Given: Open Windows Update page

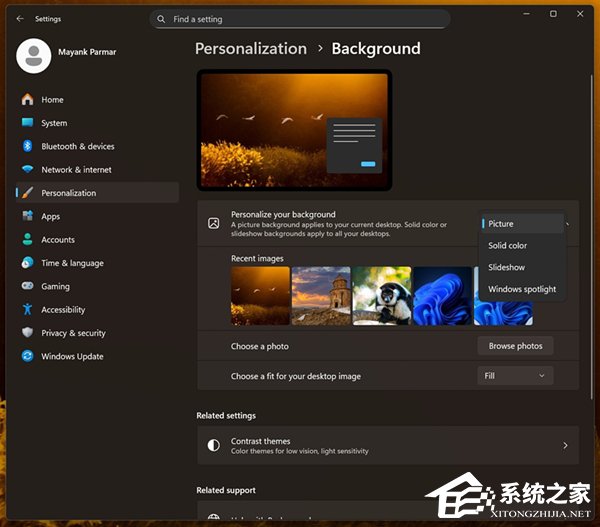Looking at the screenshot, I should pos(97,356).
